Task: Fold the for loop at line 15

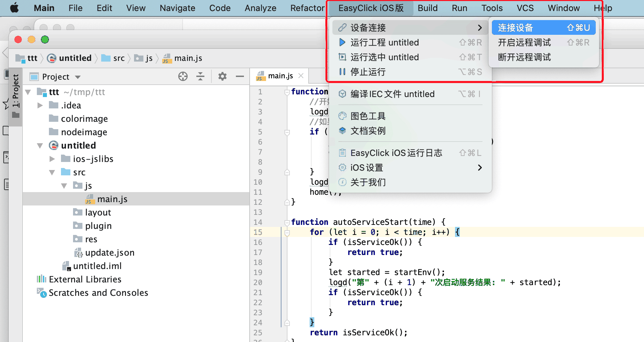Action: [287, 232]
